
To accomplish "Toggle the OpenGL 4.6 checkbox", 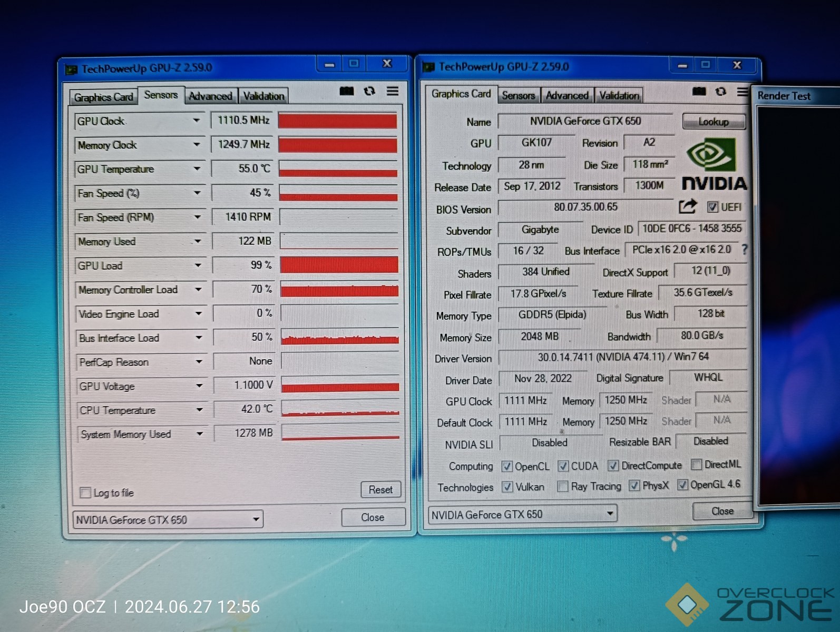I will (682, 485).
